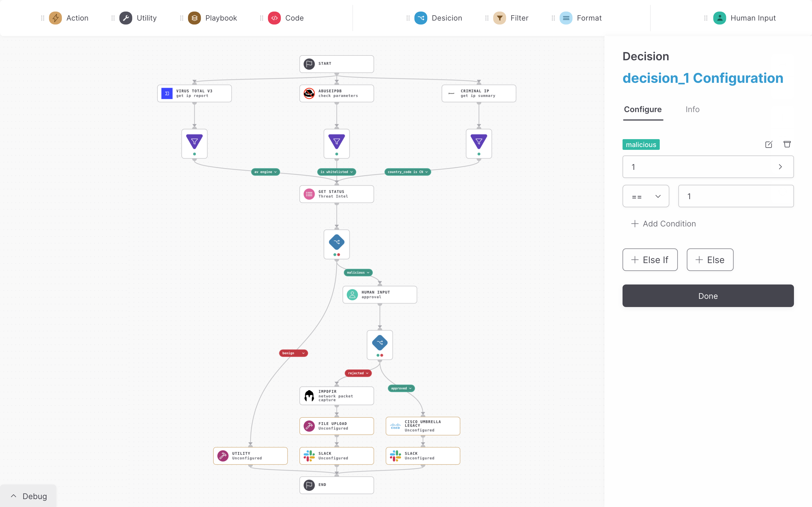Viewport: 812px width, 507px height.
Task: Select the Configure tab
Action: [x=643, y=109]
